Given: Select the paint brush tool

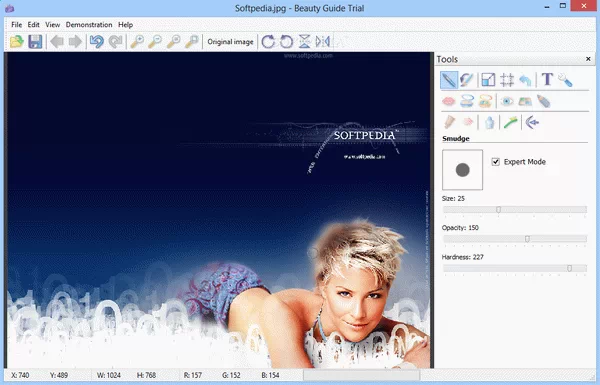Looking at the screenshot, I should pyautogui.click(x=467, y=80).
